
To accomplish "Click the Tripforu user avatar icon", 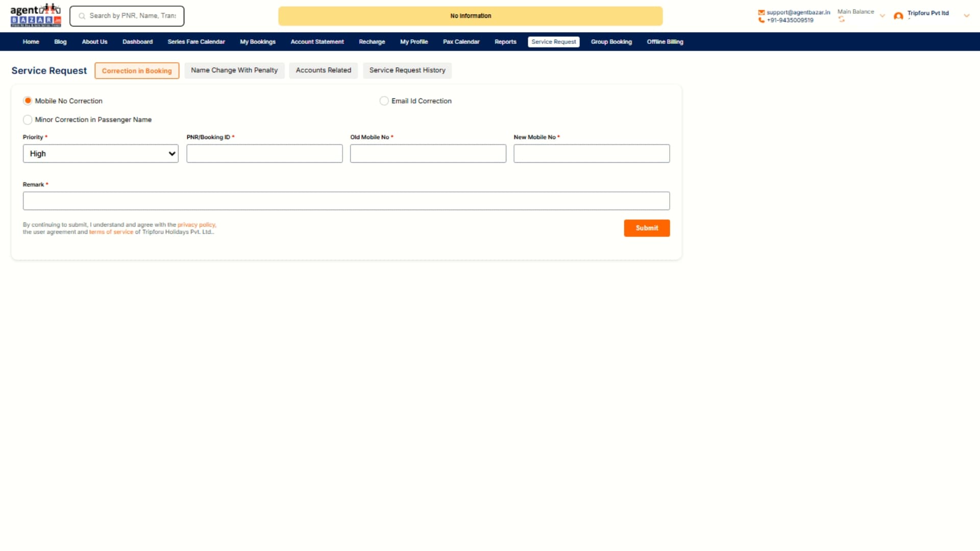I will (898, 16).
